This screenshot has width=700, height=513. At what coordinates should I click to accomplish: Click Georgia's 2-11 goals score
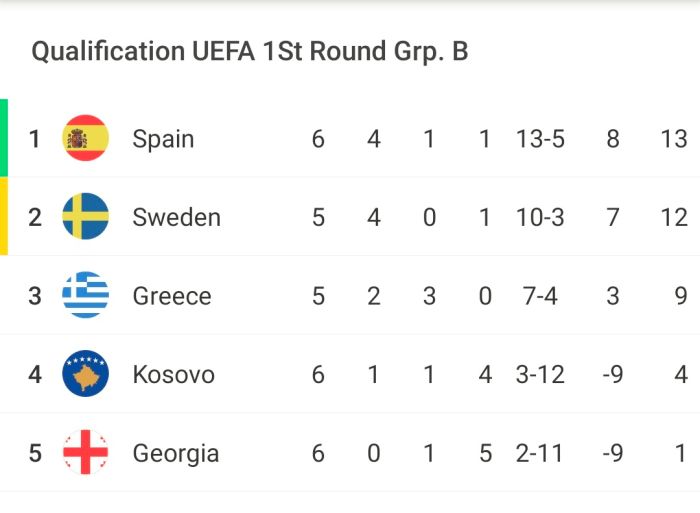(539, 453)
